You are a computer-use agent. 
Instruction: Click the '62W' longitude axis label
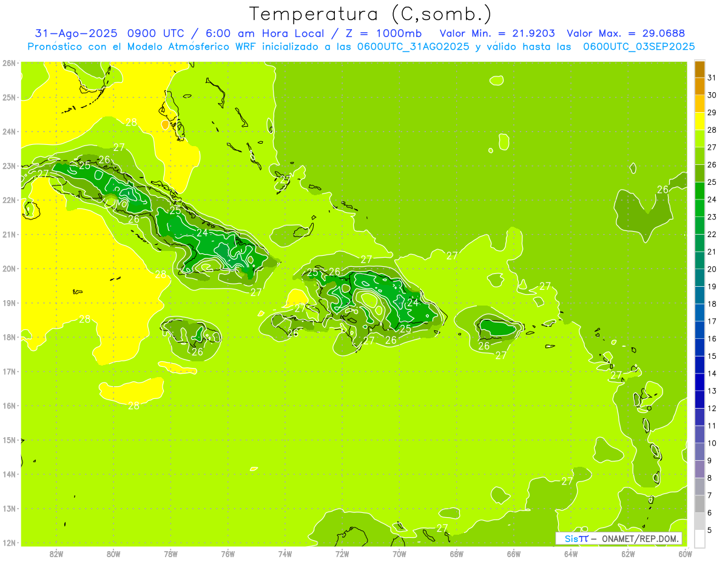coord(629,554)
